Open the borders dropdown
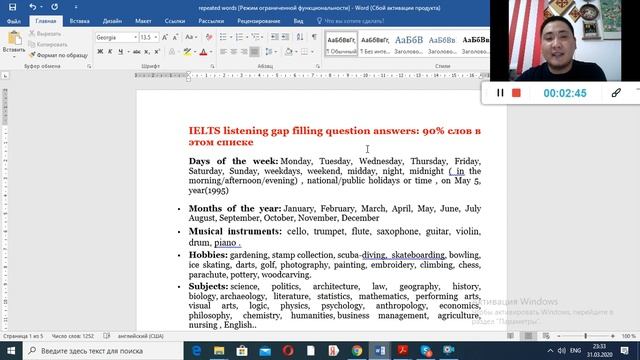 (312, 52)
